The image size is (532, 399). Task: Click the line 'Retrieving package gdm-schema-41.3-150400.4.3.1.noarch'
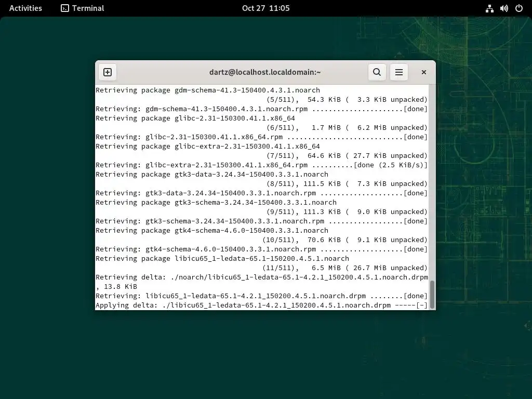point(208,90)
